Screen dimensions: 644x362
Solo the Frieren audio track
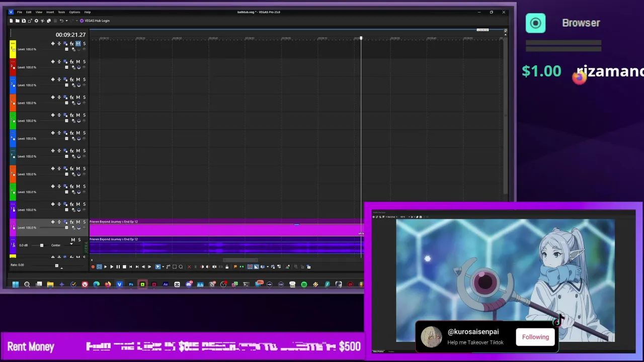(x=79, y=240)
